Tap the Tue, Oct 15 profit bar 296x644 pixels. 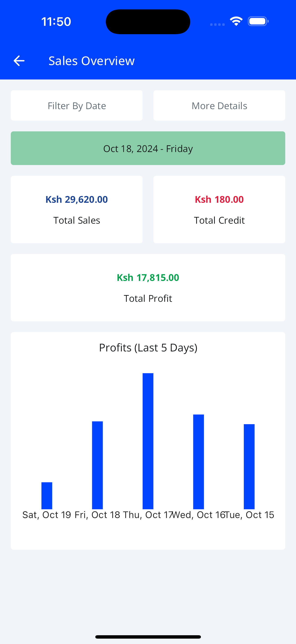pos(249,467)
